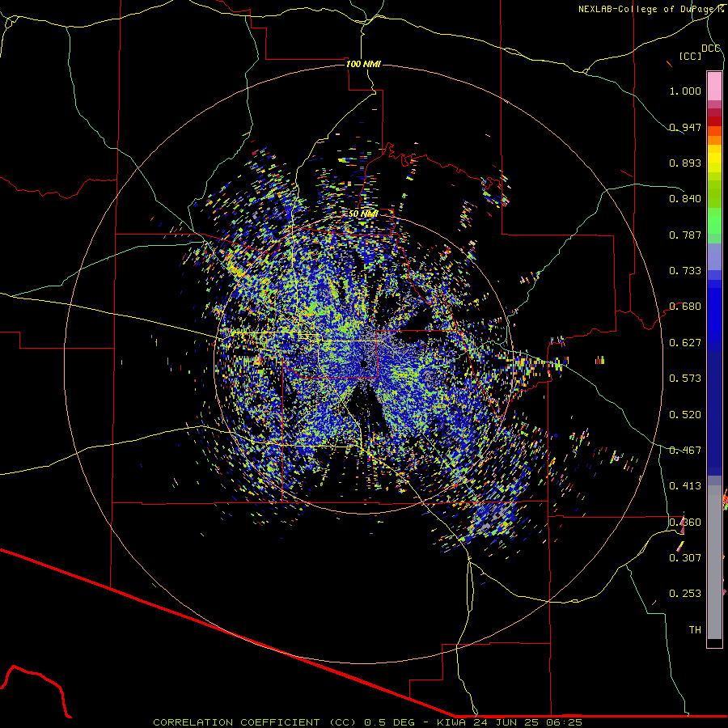Select the 0.733 scale value

pos(685,270)
